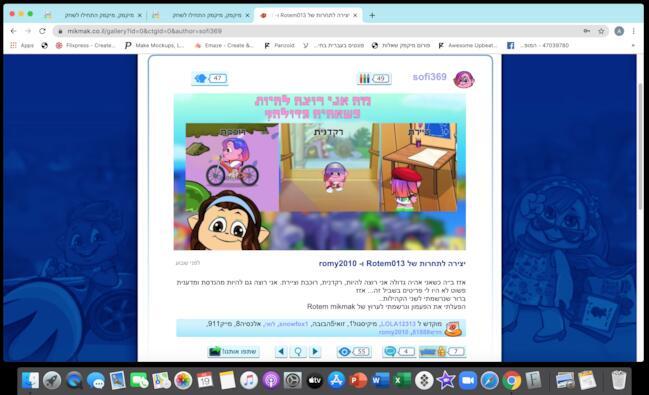Click the magnifier zoom button
Viewport: 649px width, 395px height.
[x=298, y=352]
